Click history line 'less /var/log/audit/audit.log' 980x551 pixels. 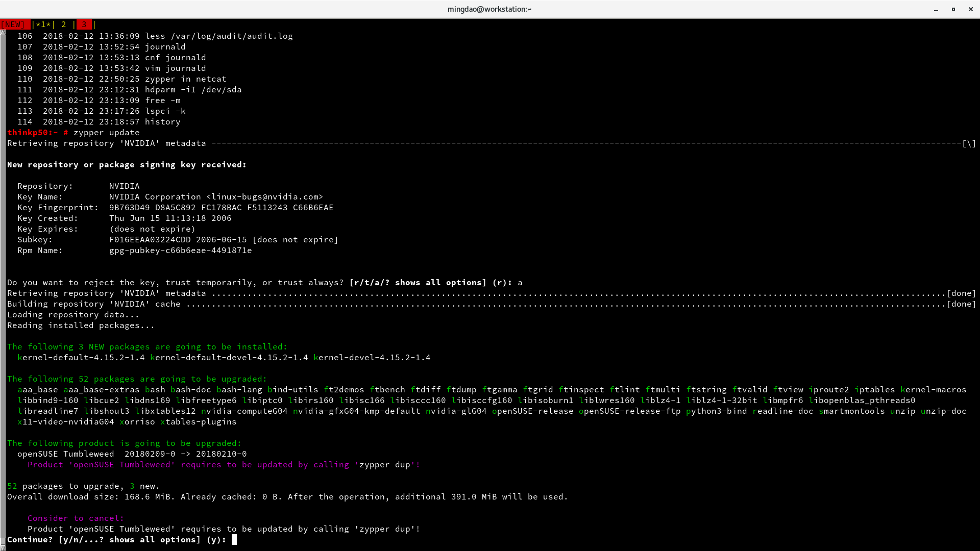(219, 36)
